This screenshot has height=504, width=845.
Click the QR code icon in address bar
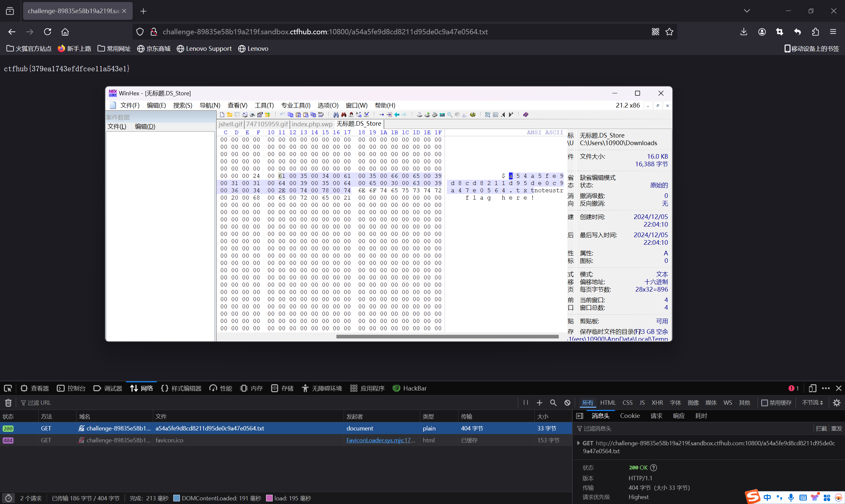tap(656, 32)
